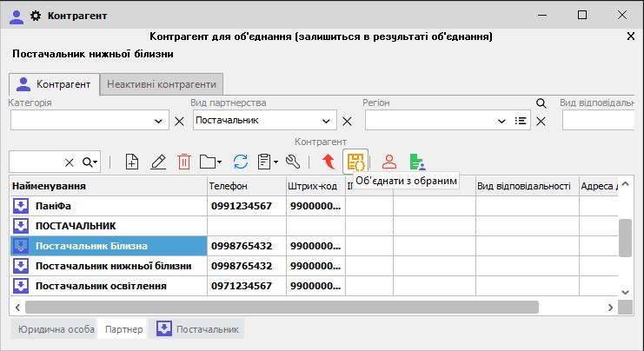Switch to Неактивні контрагенти tab
This screenshot has height=351, width=644.
pyautogui.click(x=162, y=84)
